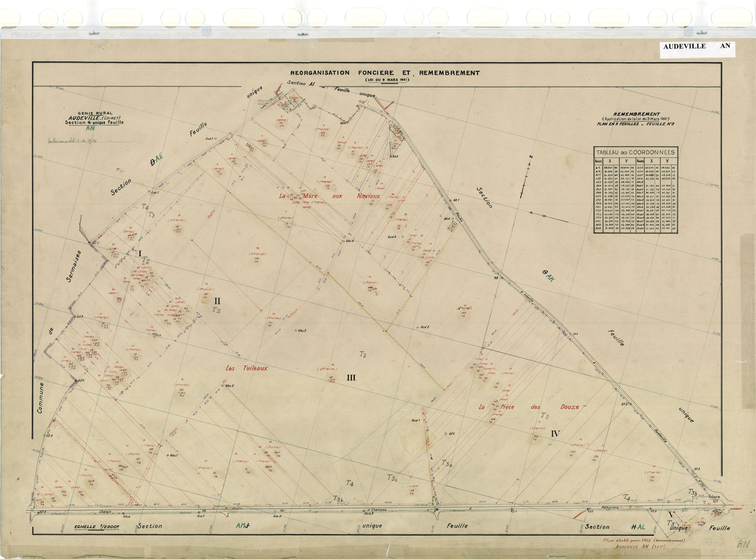Click 'PLAN EN 9 FEUILLES _ FEUILLE N°9'
Image resolution: width=756 pixels, height=559 pixels.
pyautogui.click(x=637, y=124)
